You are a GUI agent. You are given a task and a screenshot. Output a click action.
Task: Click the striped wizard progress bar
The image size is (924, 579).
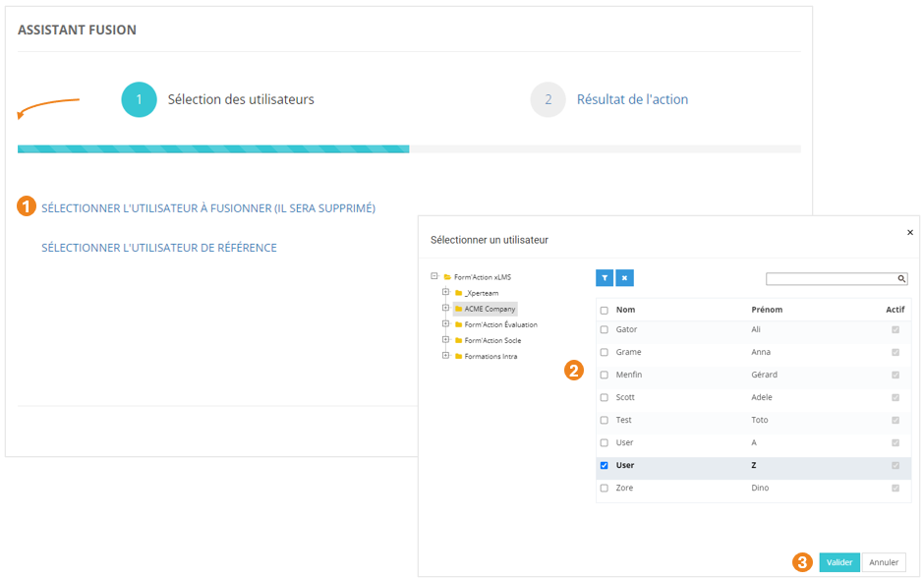pos(213,149)
